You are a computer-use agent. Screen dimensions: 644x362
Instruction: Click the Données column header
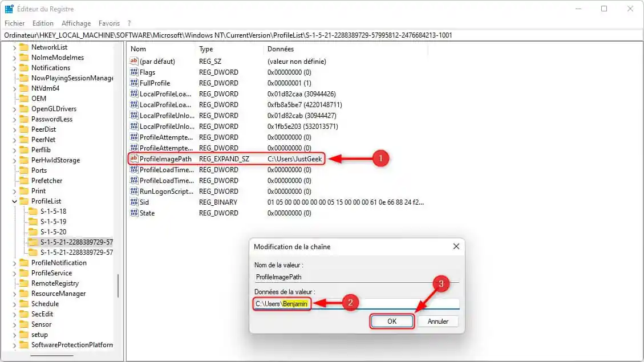(346, 49)
